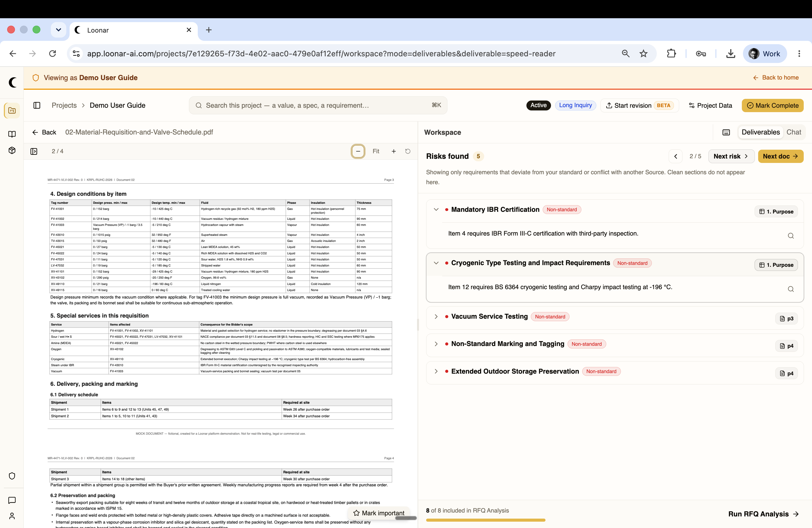The width and height of the screenshot is (812, 528).
Task: Open the Work profile menu
Action: click(x=764, y=54)
